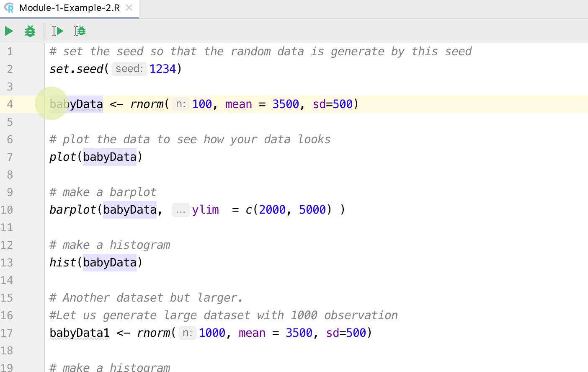This screenshot has height=372, width=588.
Task: Click R file icon on Module-1-Example-2.R tab
Action: 9,8
